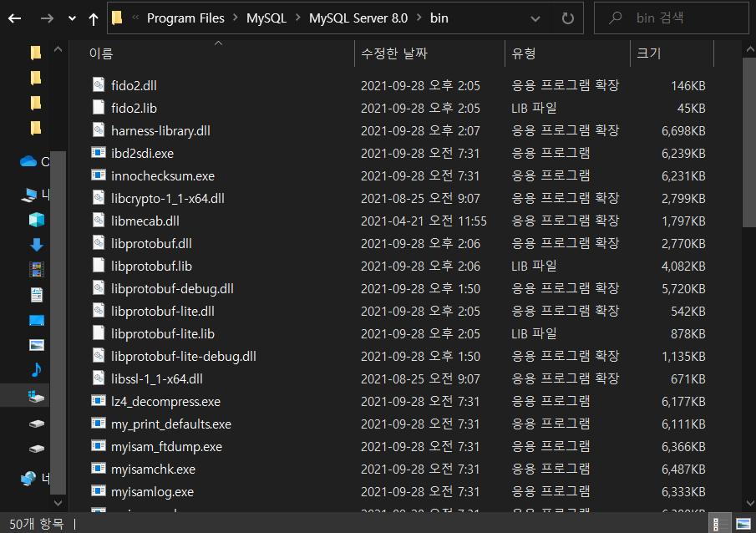Select libprotobuf-lite.dll file
Viewport: 756px width, 533px height.
tap(163, 311)
